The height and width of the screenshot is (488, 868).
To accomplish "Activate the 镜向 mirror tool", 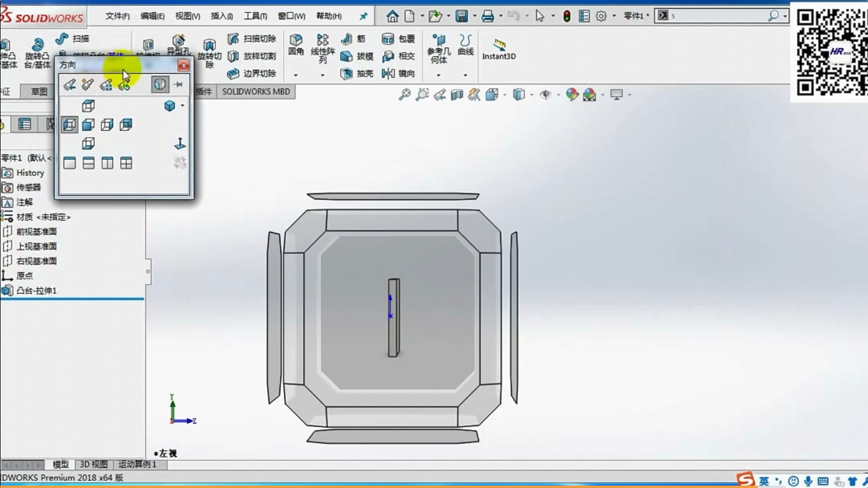I will point(398,73).
